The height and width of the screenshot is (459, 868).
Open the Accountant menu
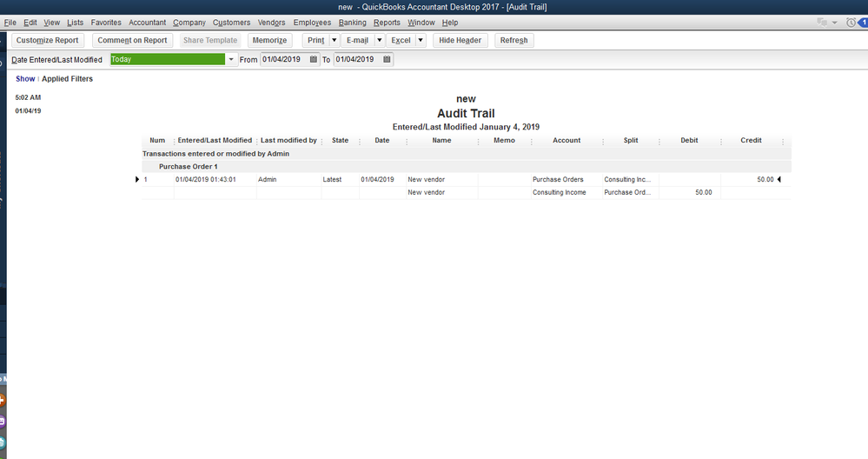(x=147, y=23)
